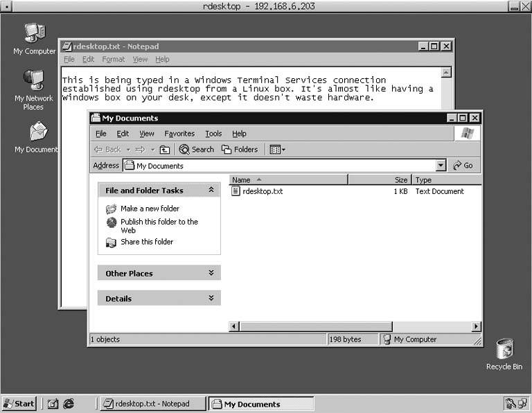The image size is (532, 413).
Task: Switch to rdesktop.txt - Notepad taskbar button
Action: coord(153,403)
